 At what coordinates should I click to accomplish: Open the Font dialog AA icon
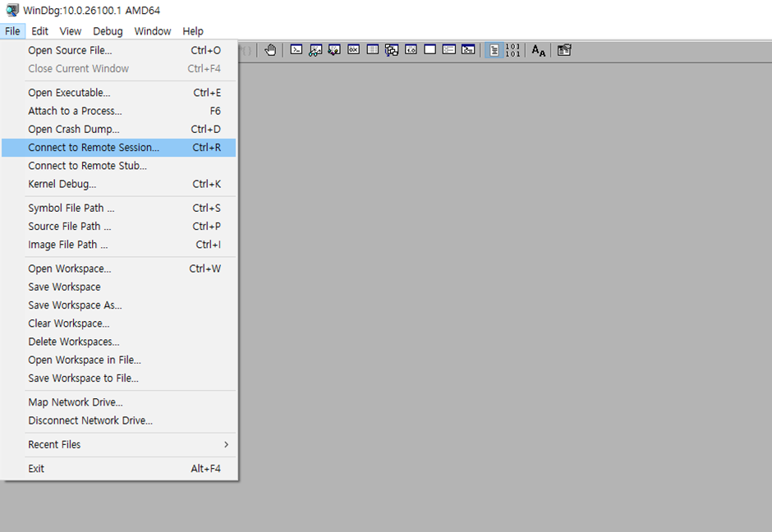click(x=539, y=50)
